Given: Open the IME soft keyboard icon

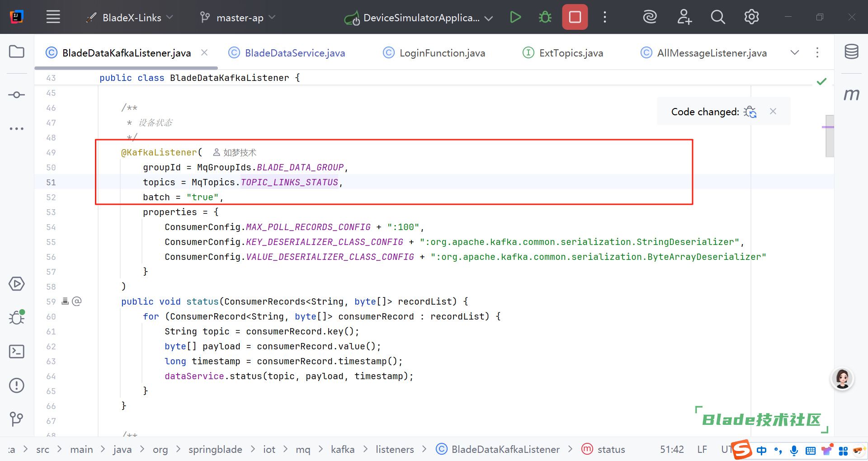Looking at the screenshot, I should (x=811, y=451).
